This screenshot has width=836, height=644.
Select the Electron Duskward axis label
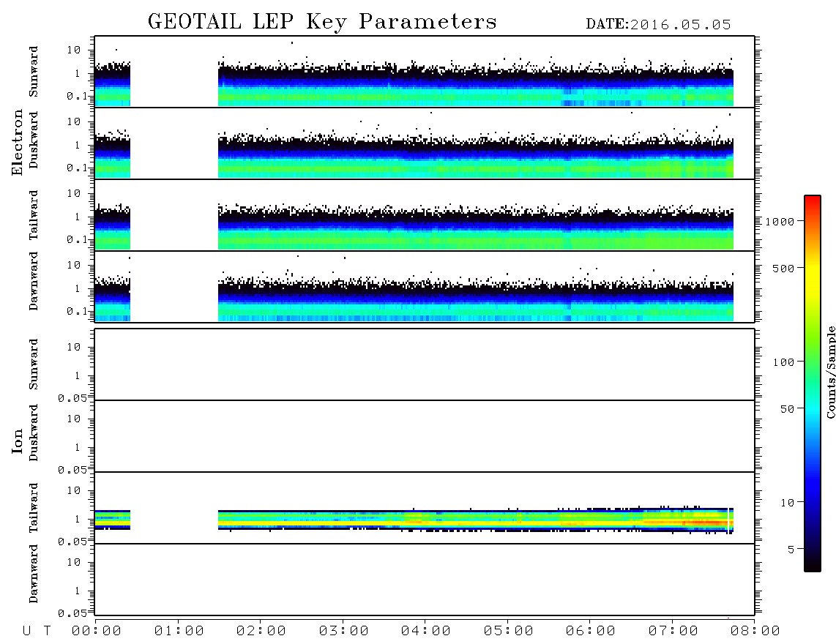point(34,140)
